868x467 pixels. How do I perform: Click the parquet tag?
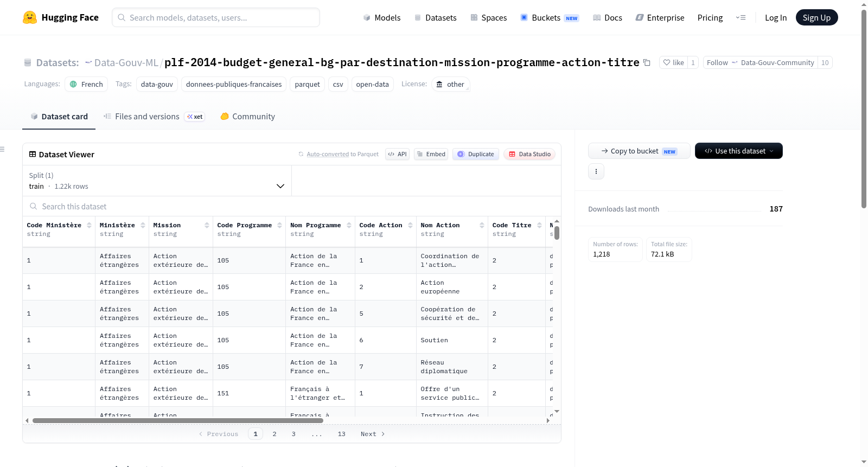pyautogui.click(x=308, y=84)
